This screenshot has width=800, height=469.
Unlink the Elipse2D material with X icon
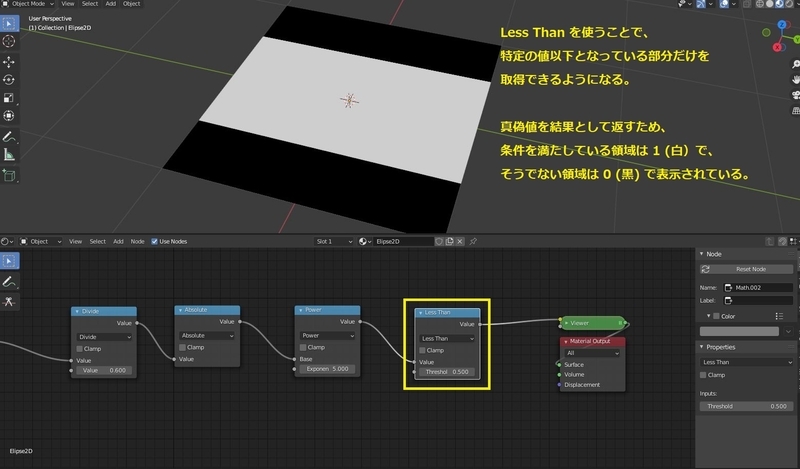click(460, 241)
